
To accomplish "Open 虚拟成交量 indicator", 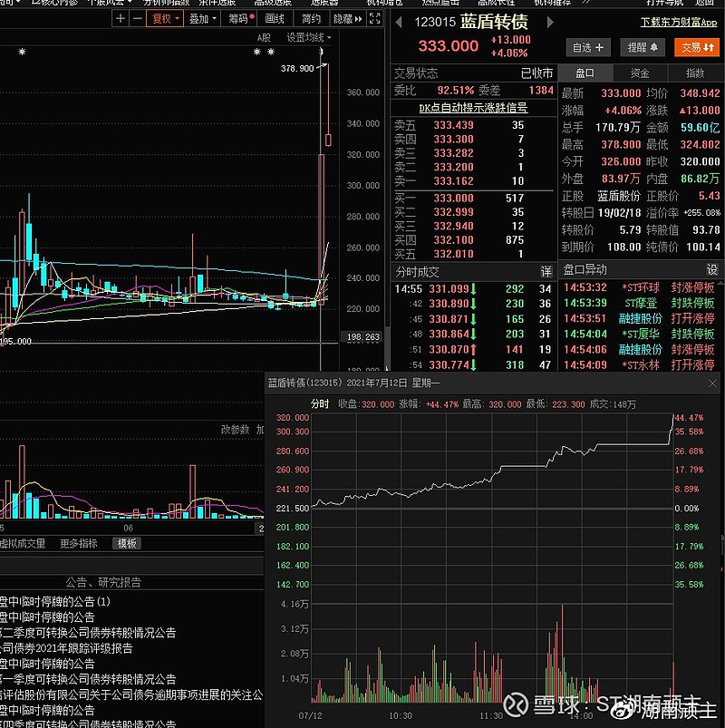I will coord(22,543).
